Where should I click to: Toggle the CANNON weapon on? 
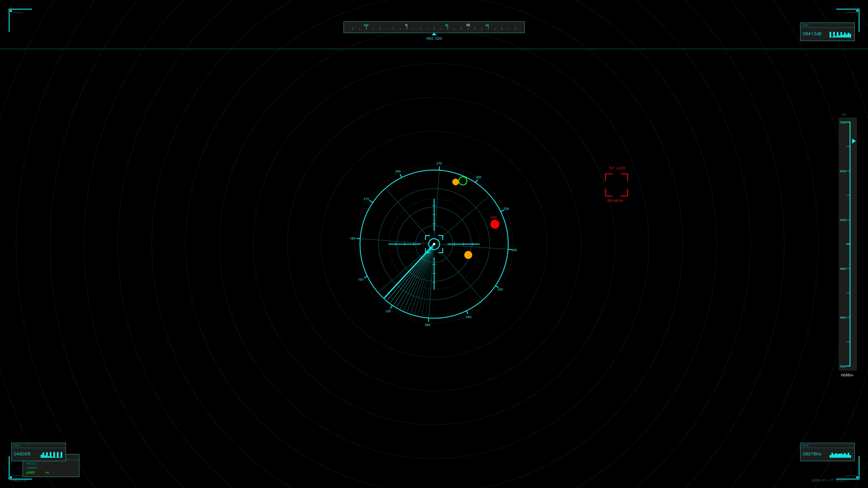(x=32, y=468)
